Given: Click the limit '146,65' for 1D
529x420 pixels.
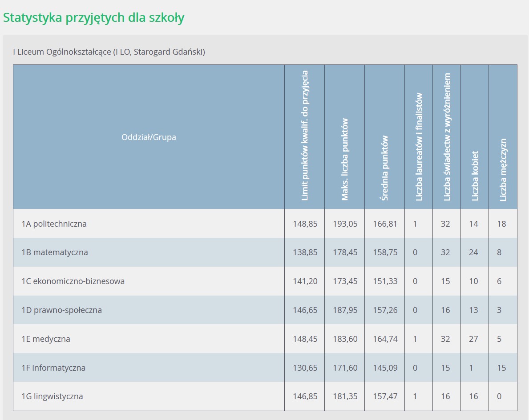Looking at the screenshot, I should 305,310.
